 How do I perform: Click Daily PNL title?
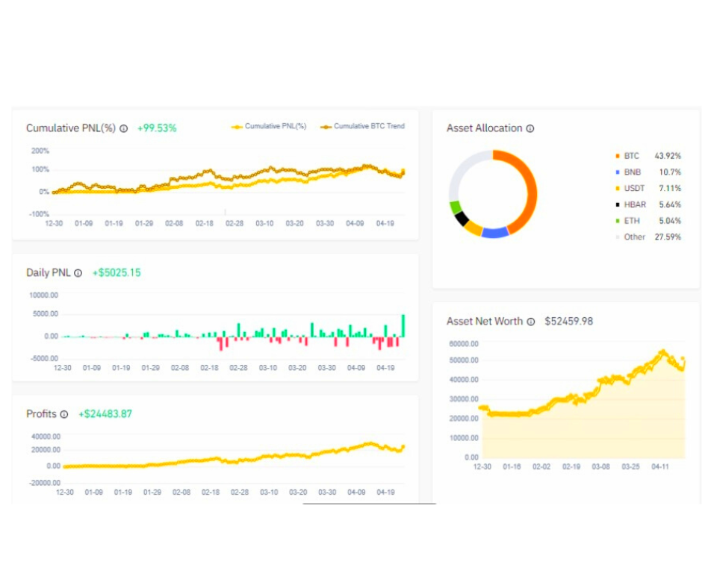tap(49, 273)
